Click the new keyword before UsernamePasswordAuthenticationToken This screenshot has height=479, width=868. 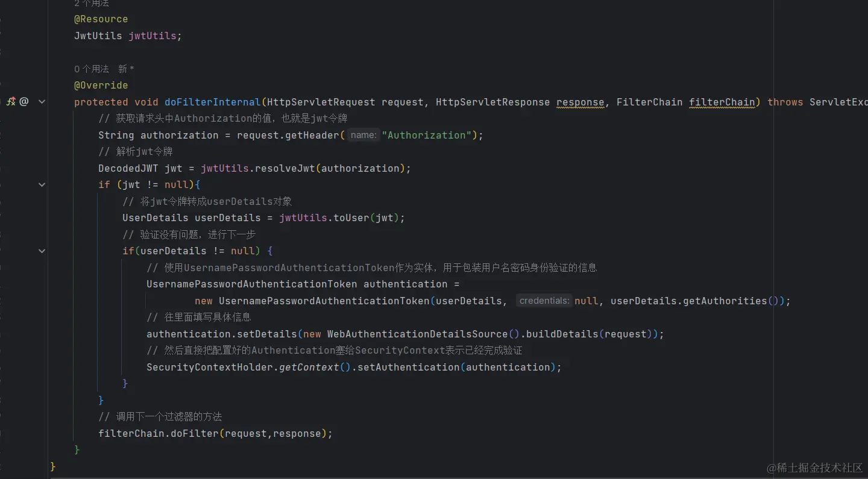click(x=204, y=301)
